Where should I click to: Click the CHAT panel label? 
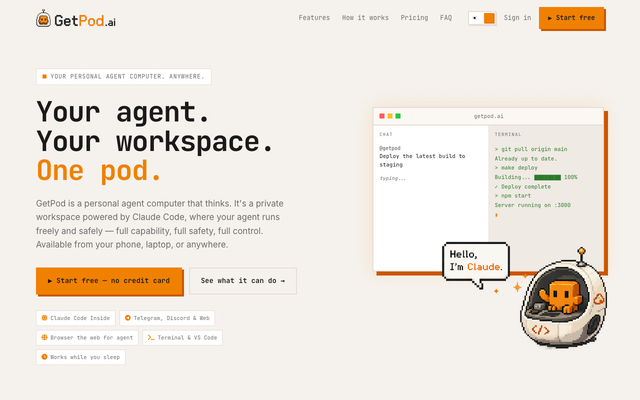(386, 134)
